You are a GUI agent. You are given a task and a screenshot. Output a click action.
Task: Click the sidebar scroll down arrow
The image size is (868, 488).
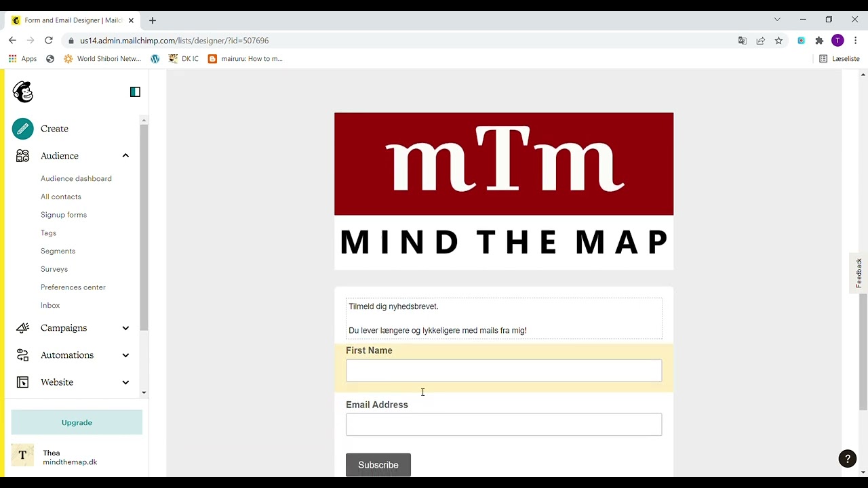(144, 392)
